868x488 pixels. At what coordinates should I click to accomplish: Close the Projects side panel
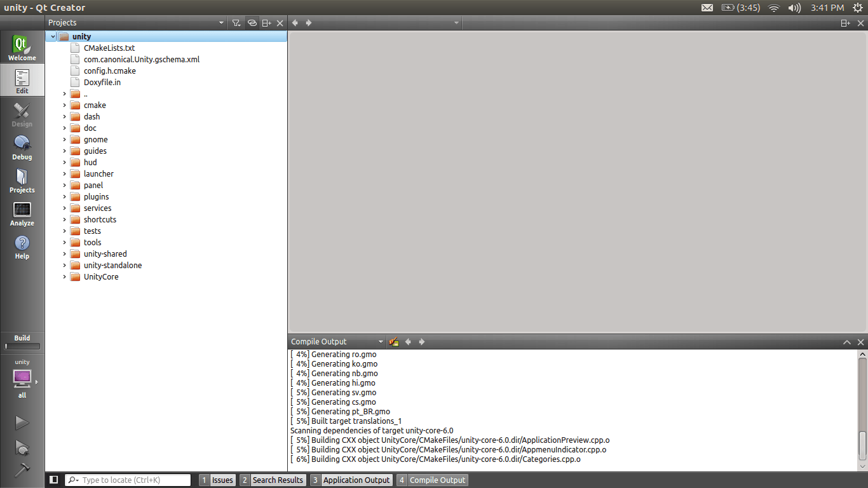pyautogui.click(x=280, y=23)
